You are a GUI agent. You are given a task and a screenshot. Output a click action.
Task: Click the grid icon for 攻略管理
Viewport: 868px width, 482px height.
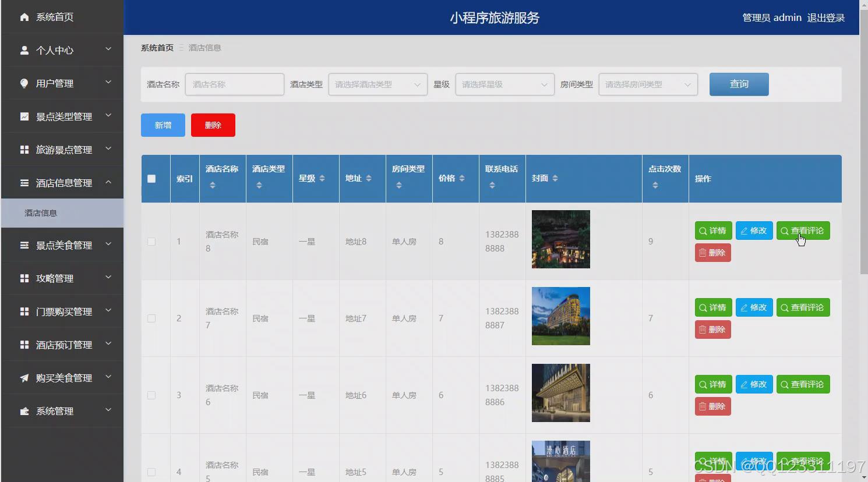point(24,278)
